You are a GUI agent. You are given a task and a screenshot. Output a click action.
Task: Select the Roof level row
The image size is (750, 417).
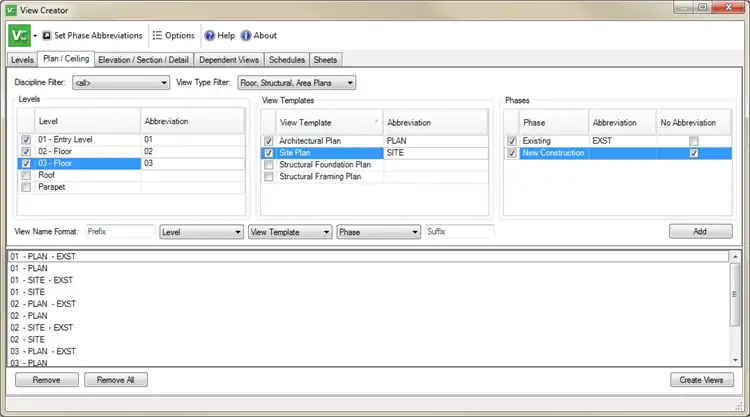coord(132,175)
